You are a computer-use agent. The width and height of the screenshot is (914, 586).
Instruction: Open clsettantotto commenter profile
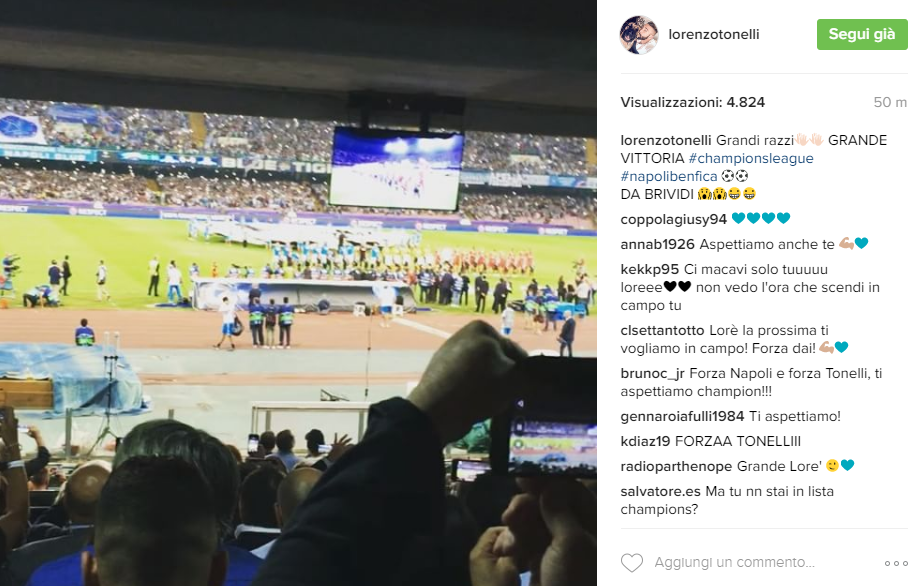tap(662, 330)
